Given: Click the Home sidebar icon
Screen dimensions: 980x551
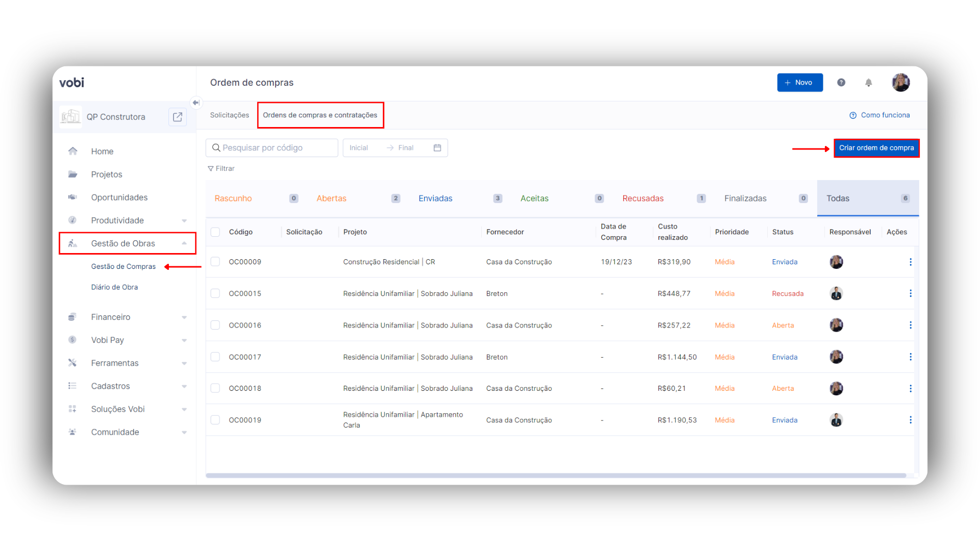Looking at the screenshot, I should 73,152.
